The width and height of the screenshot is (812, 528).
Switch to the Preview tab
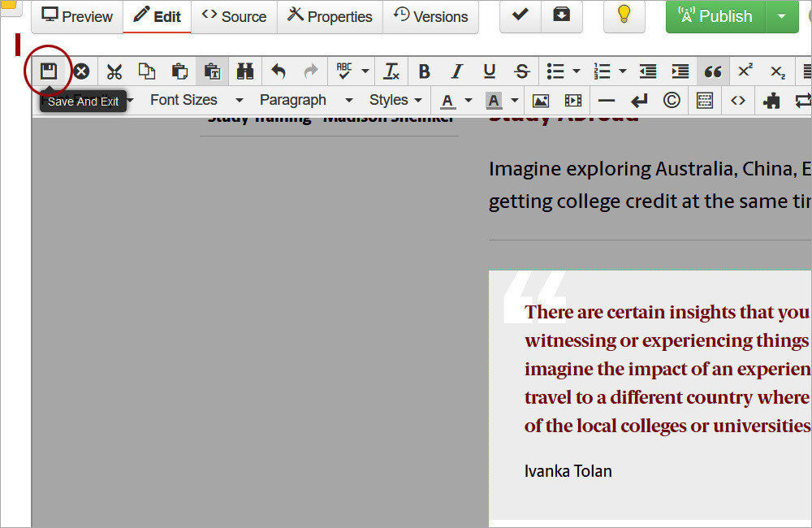(77, 16)
